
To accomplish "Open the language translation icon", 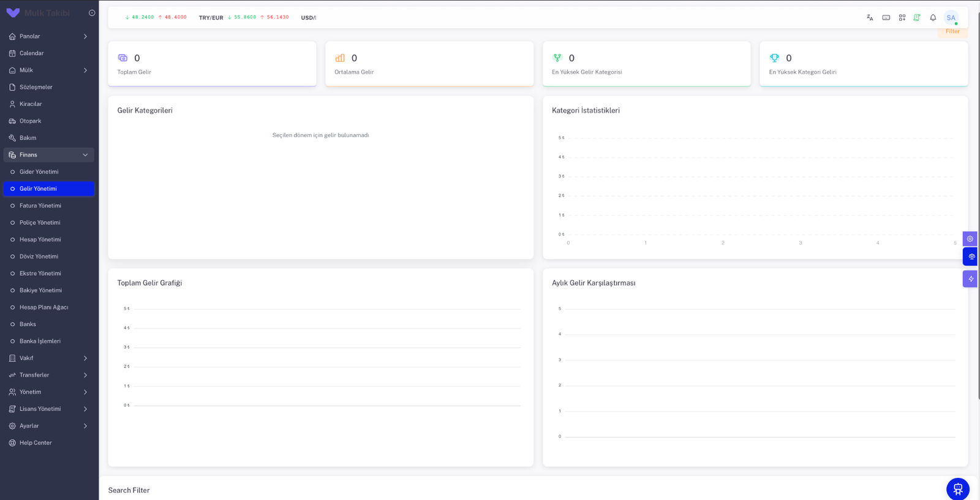I will tap(870, 18).
